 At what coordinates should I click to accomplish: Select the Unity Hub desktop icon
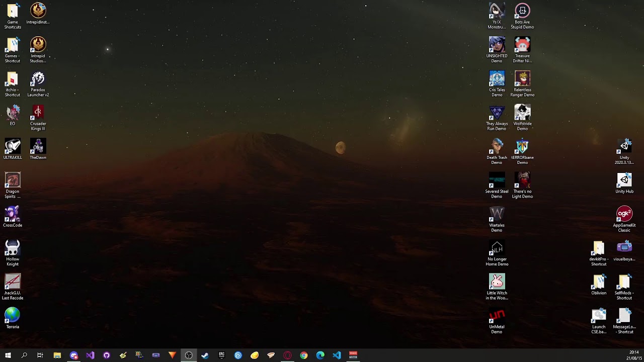pyautogui.click(x=624, y=183)
